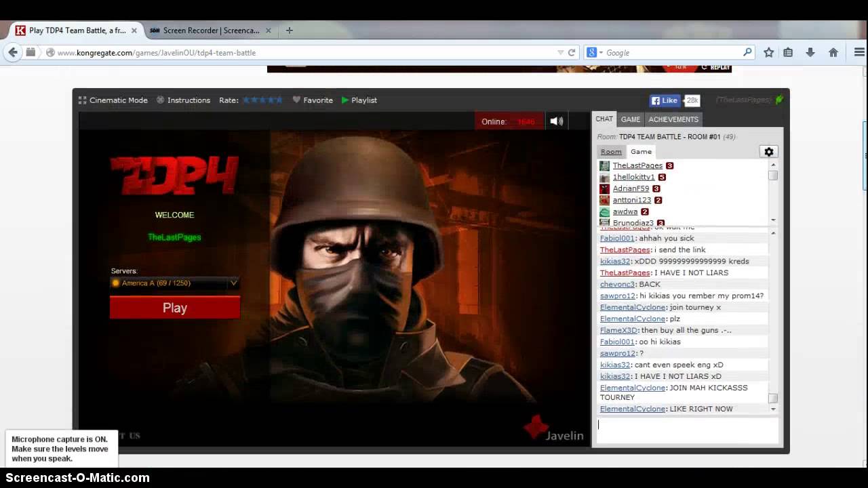Click awdwa avatar thumbnail
Screen dimensions: 868x488
(604, 211)
